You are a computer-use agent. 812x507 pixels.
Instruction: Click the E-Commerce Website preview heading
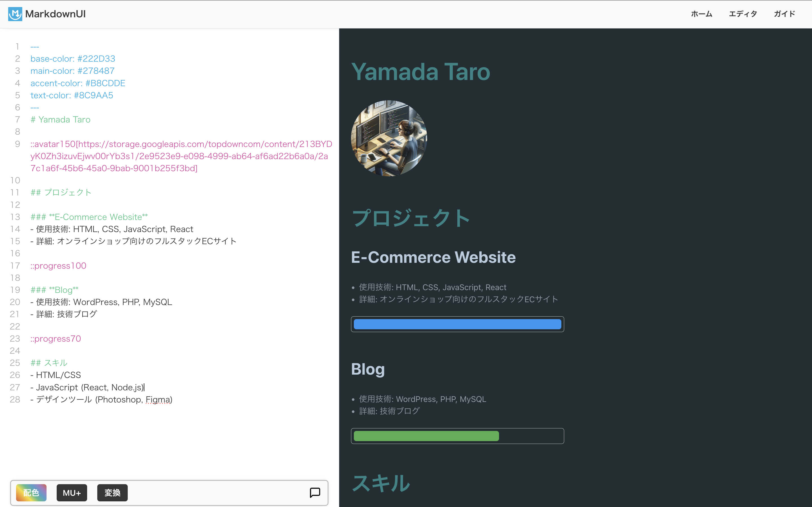point(433,257)
